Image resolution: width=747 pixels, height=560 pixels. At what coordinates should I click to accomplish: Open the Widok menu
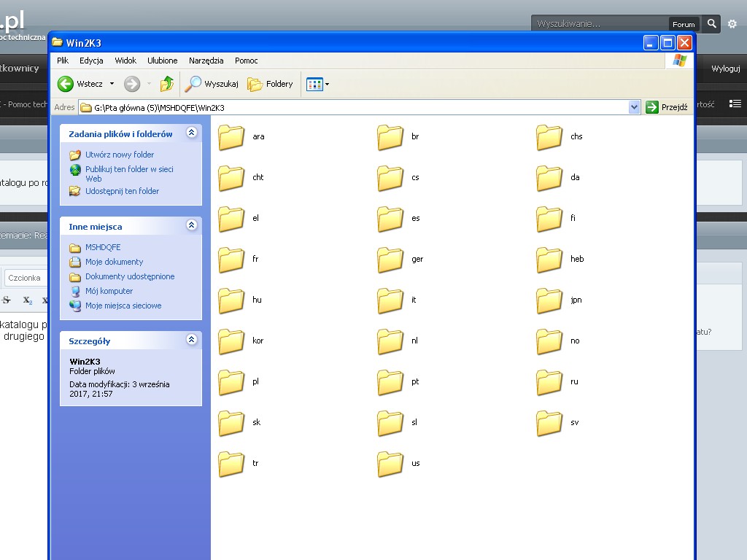click(x=125, y=61)
